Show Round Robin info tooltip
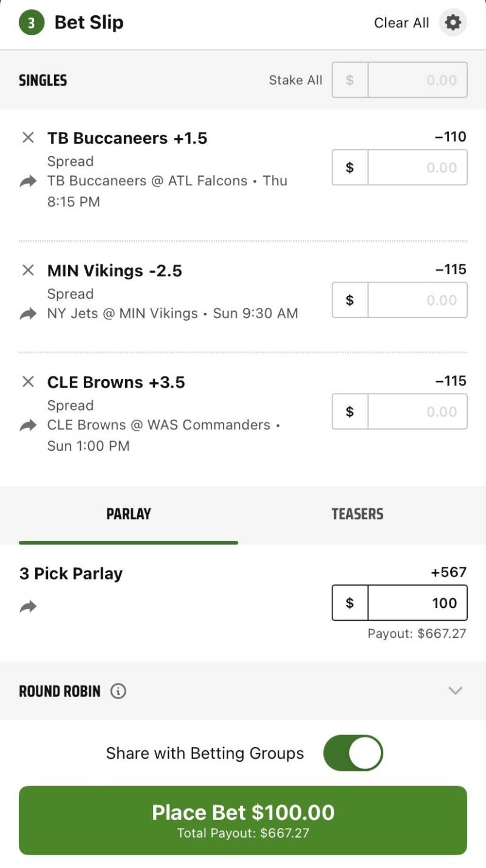486x868 pixels. [118, 691]
